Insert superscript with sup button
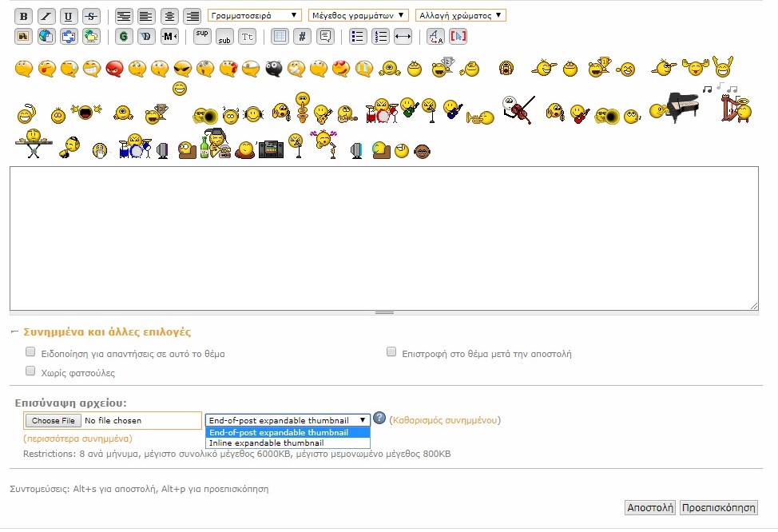This screenshot has height=532, width=778. (202, 35)
